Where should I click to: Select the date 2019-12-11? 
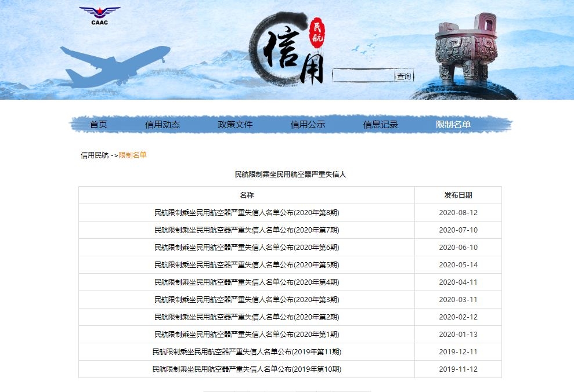click(x=459, y=352)
